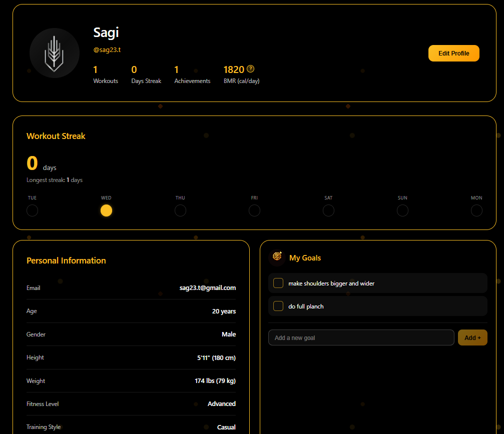Click the 174 lbs (79 kg) weight value

click(215, 380)
